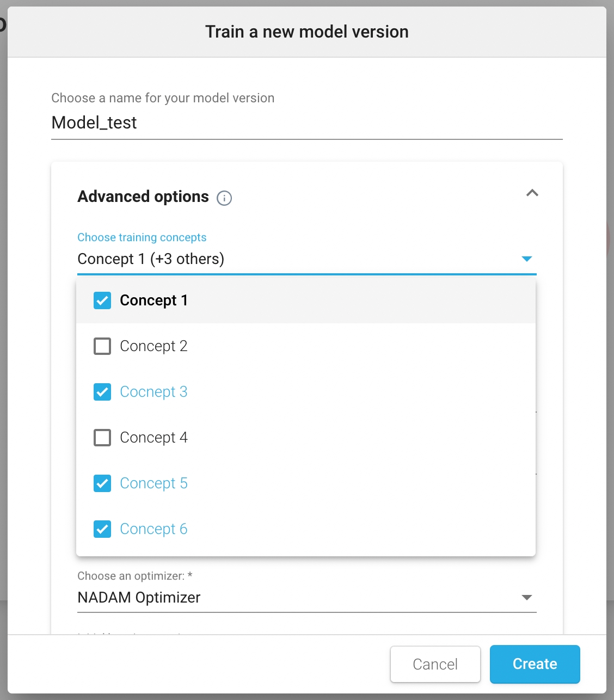Screen dimensions: 614x700
Task: Check the Concept 2 checkbox
Action: [x=102, y=346]
